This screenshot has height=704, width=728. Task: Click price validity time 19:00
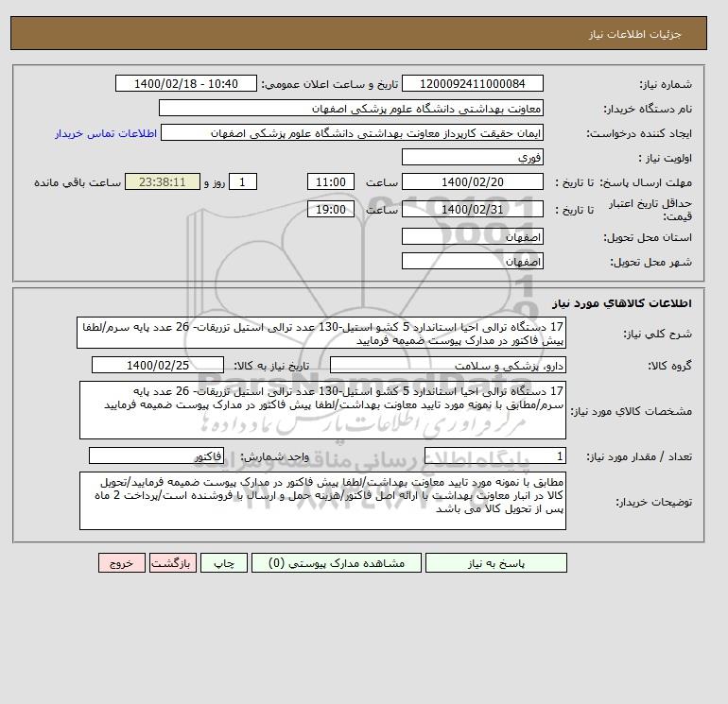pyautogui.click(x=331, y=209)
